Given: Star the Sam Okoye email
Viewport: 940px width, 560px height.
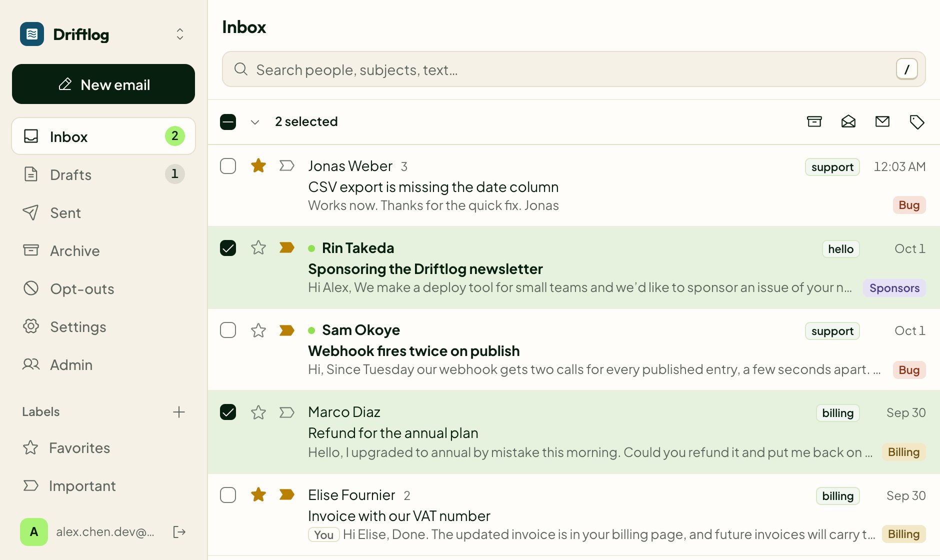Looking at the screenshot, I should point(258,330).
